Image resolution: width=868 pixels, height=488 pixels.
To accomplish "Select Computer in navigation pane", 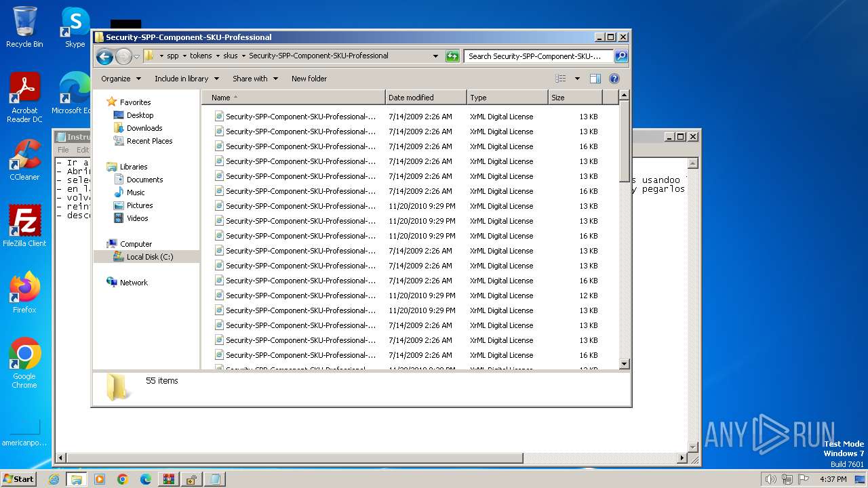I will coord(136,244).
